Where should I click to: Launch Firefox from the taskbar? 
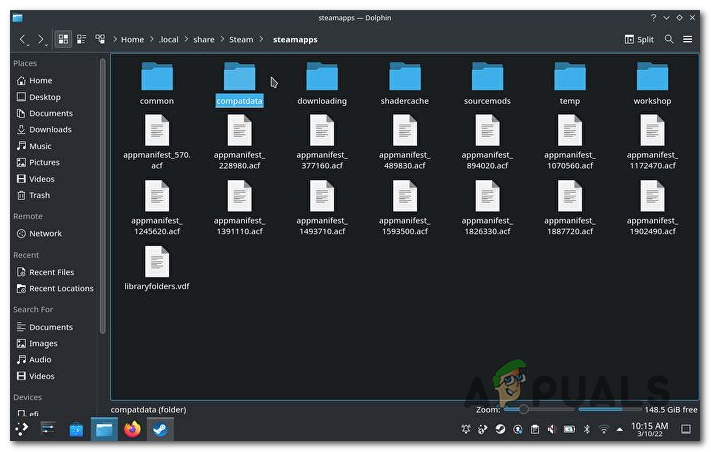pyautogui.click(x=132, y=429)
